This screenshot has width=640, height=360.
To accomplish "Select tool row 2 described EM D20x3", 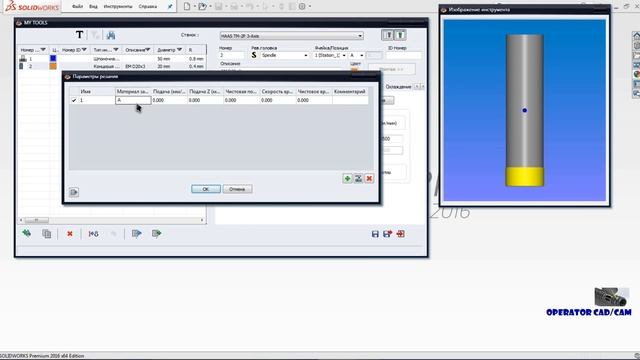I will click(112, 66).
